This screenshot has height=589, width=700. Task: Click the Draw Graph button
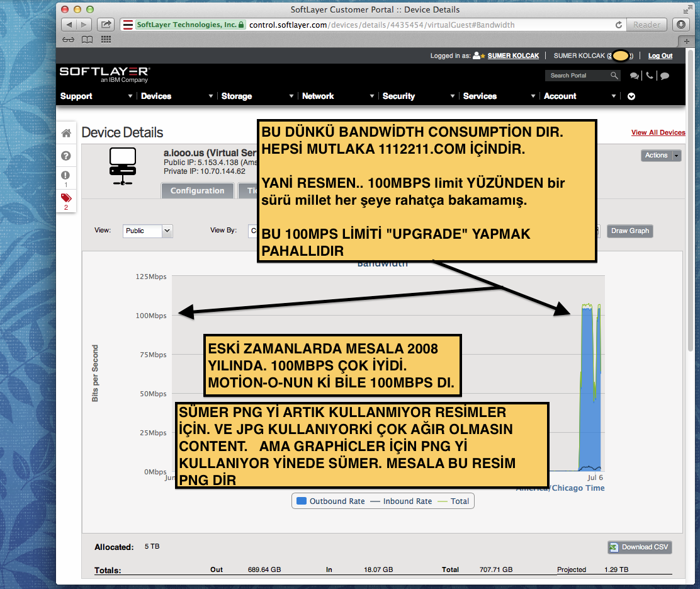630,231
